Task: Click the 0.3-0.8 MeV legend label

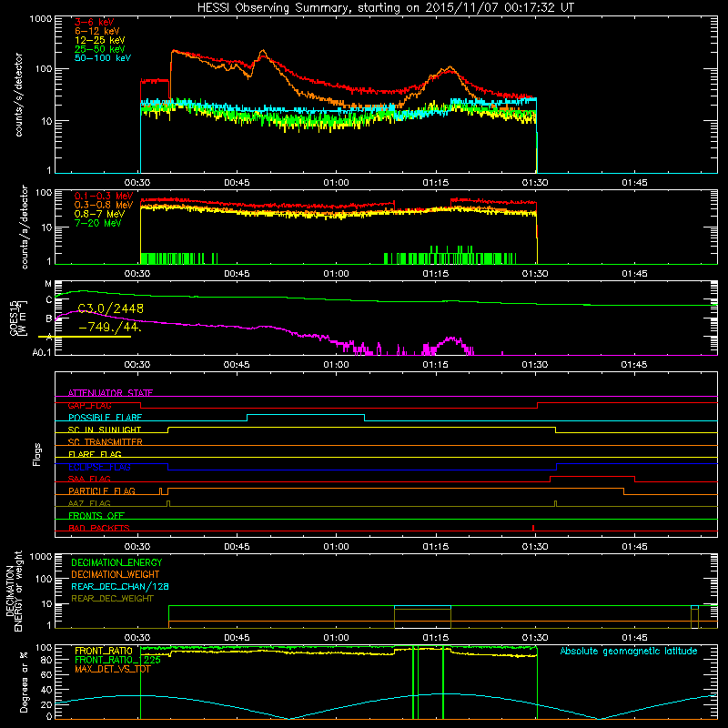Action: [x=104, y=206]
